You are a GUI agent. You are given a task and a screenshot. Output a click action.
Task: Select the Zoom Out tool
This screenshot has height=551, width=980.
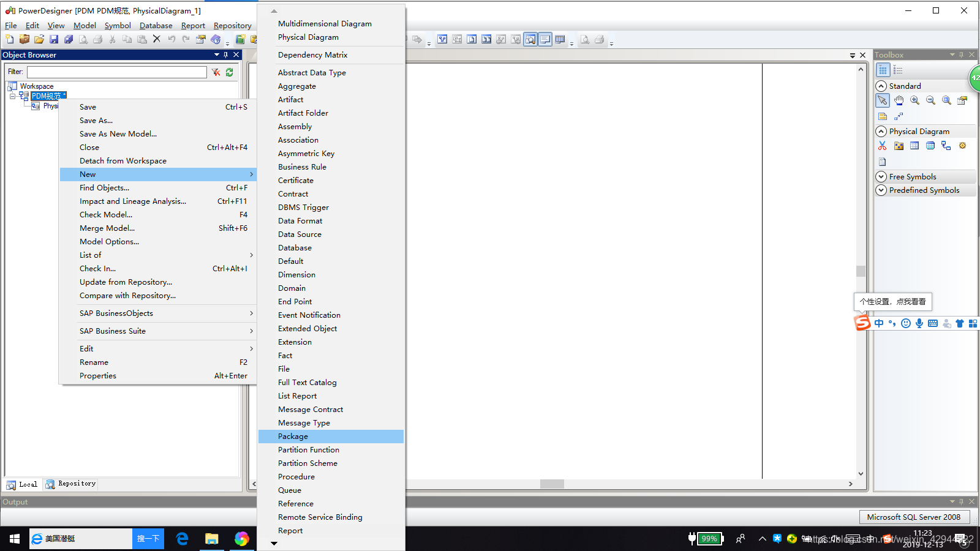(x=930, y=100)
